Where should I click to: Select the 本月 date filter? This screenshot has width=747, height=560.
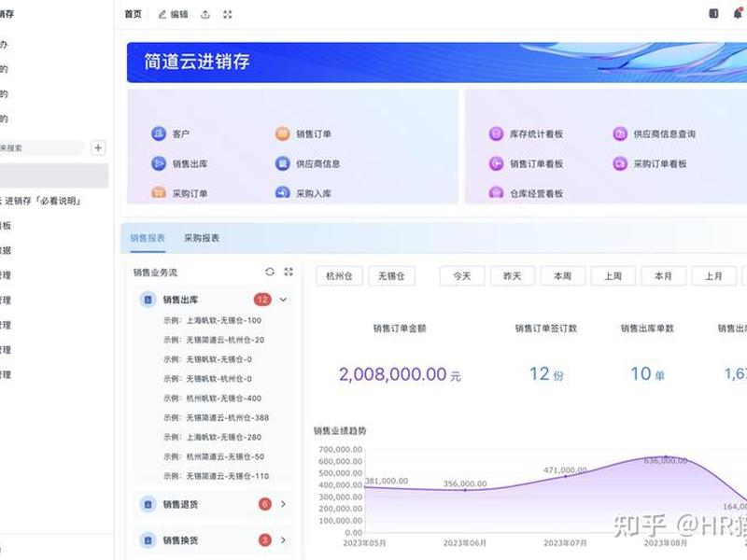coord(664,276)
